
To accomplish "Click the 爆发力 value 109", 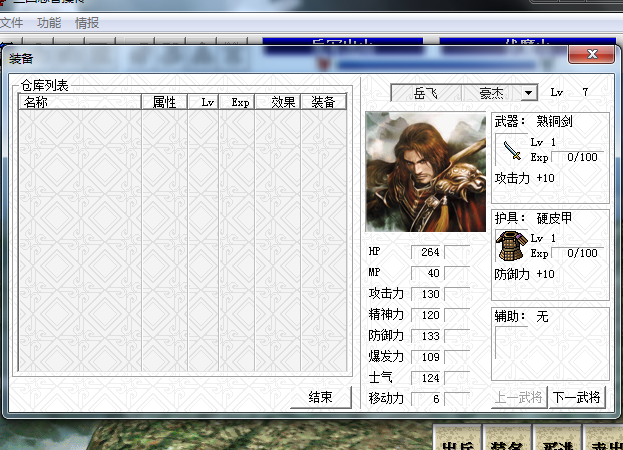I will coord(427,357).
